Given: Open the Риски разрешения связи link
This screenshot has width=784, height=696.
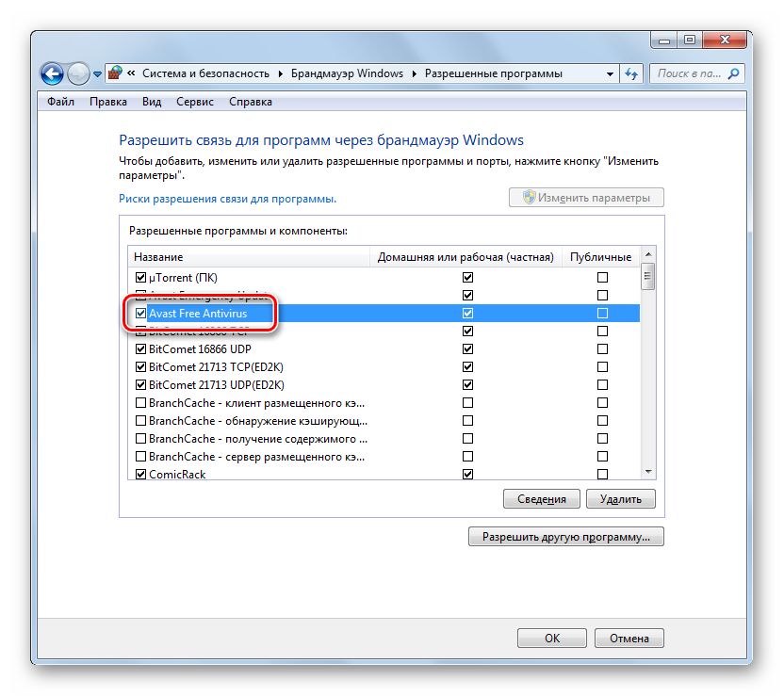Looking at the screenshot, I should 227,199.
